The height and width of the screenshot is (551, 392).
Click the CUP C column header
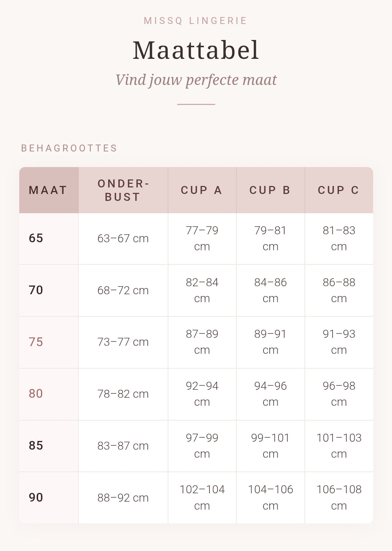point(339,190)
